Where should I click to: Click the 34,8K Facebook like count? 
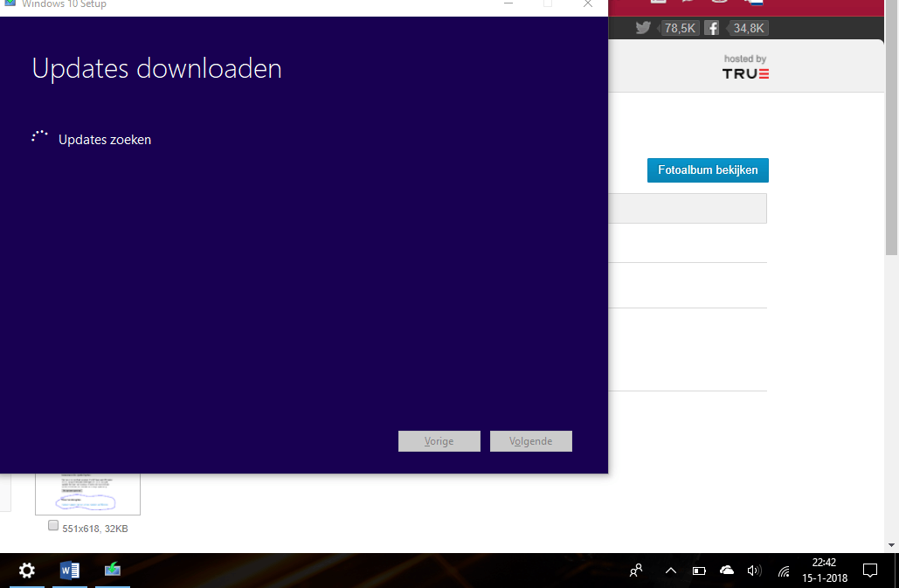tap(748, 28)
